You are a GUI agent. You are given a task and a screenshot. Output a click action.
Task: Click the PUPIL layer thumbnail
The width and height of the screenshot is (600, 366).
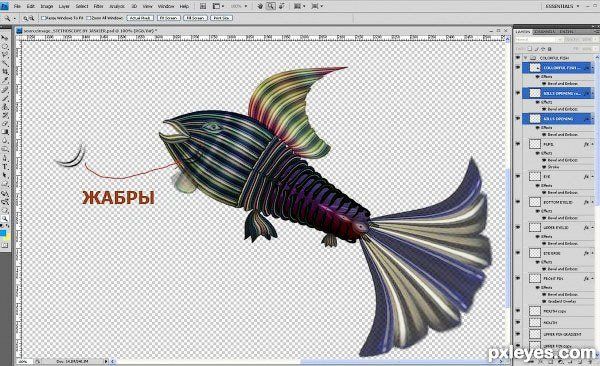click(x=535, y=144)
